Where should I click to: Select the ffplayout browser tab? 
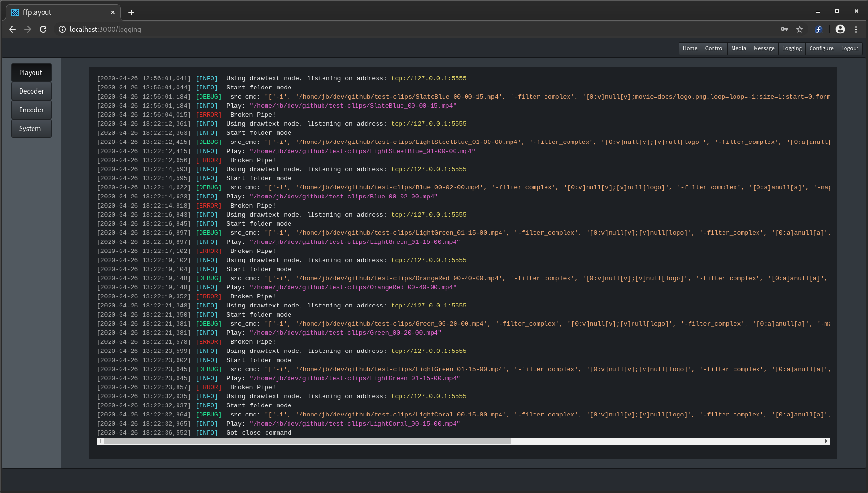pos(62,12)
